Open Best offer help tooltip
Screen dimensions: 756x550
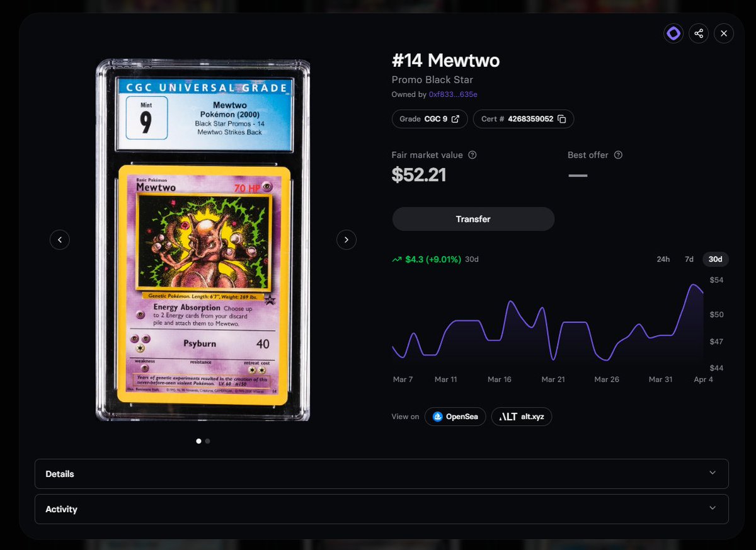(x=618, y=155)
